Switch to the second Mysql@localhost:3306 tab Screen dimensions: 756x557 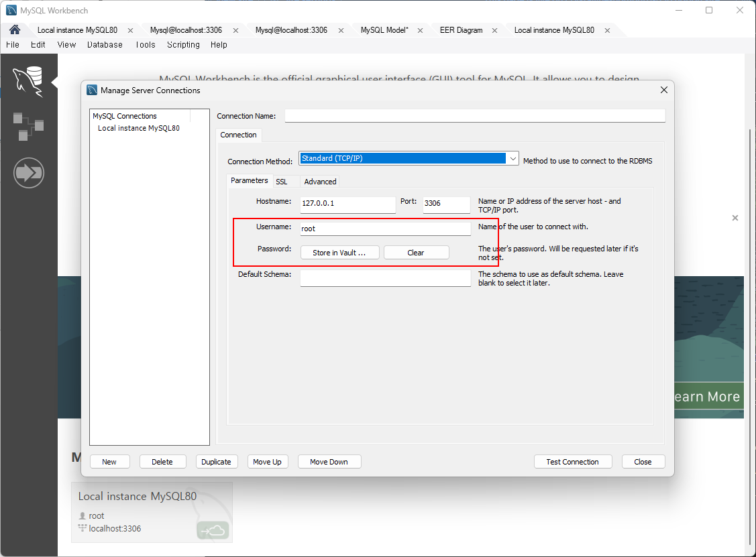tap(291, 30)
